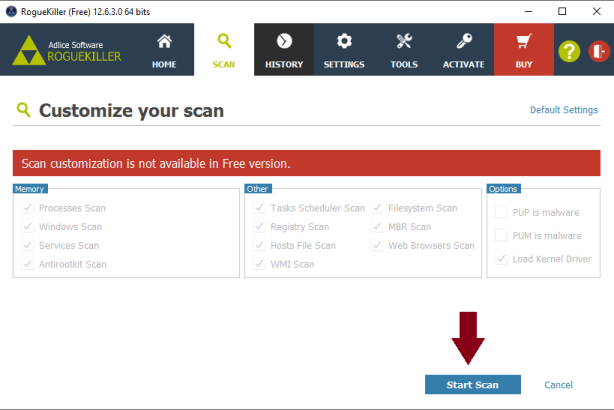Toggle the Processes Scan checkbox
Image resolution: width=614 pixels, height=410 pixels.
pyautogui.click(x=27, y=208)
